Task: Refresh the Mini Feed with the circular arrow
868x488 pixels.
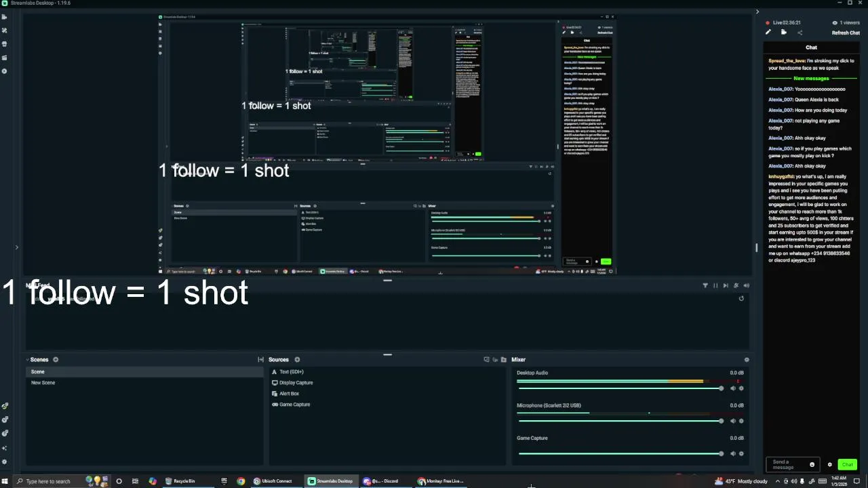Action: [x=741, y=299]
